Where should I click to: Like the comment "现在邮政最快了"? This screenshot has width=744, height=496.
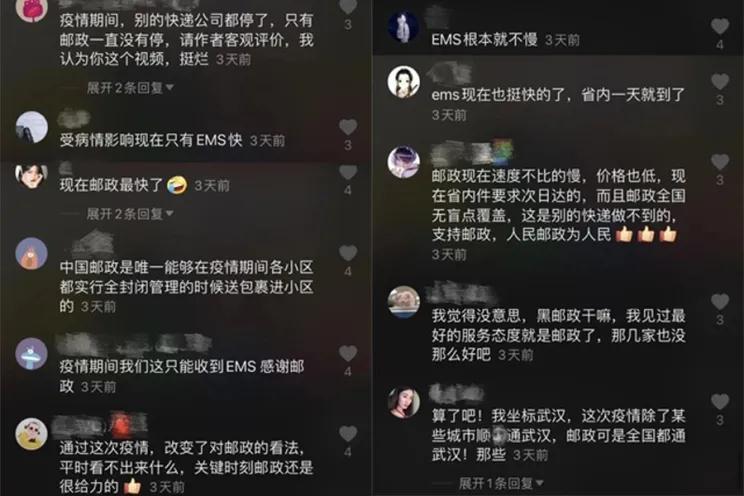pos(348,173)
